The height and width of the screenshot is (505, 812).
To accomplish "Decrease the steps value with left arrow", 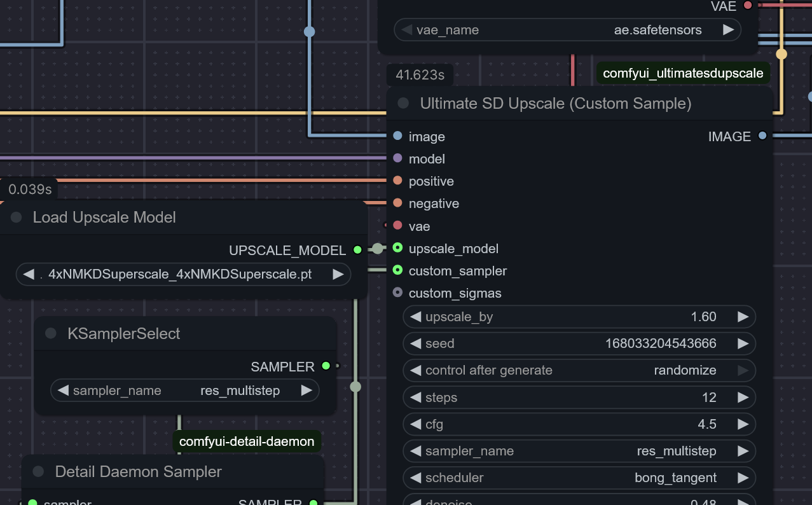I will 415,398.
